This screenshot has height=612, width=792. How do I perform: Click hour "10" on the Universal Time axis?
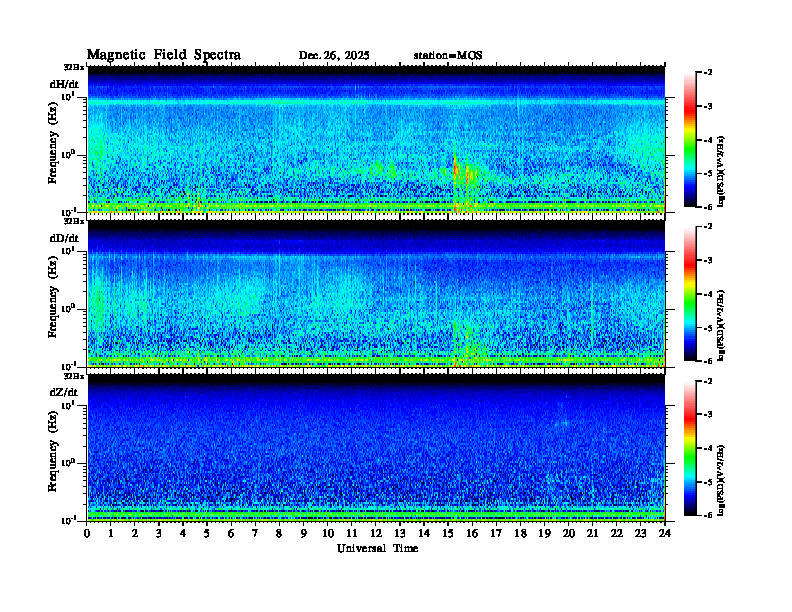tap(328, 534)
